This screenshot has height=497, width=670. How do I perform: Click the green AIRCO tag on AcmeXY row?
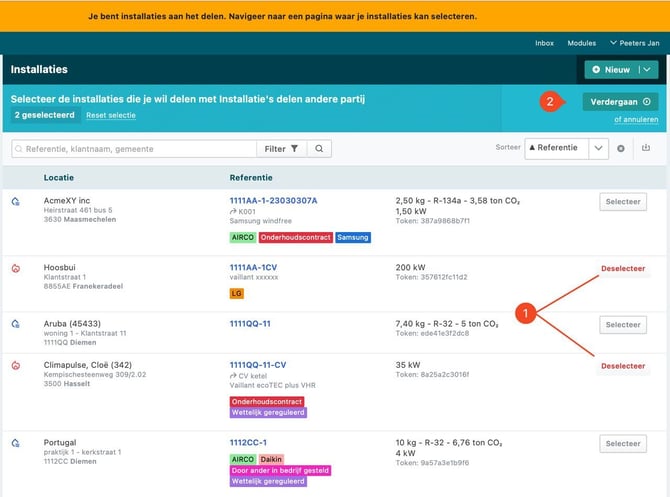point(243,237)
